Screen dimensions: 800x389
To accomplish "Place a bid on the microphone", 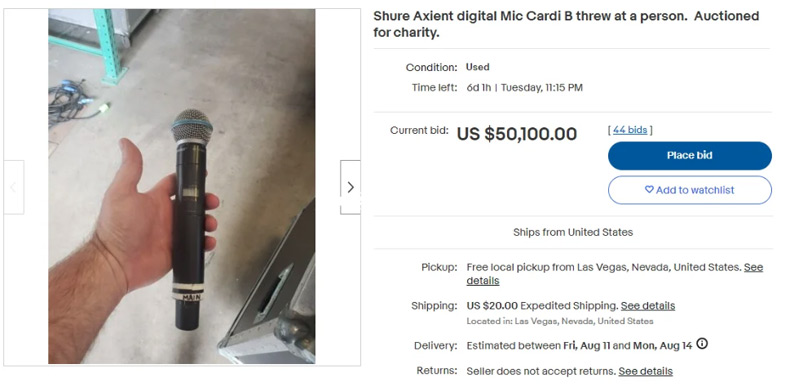I will 690,156.
